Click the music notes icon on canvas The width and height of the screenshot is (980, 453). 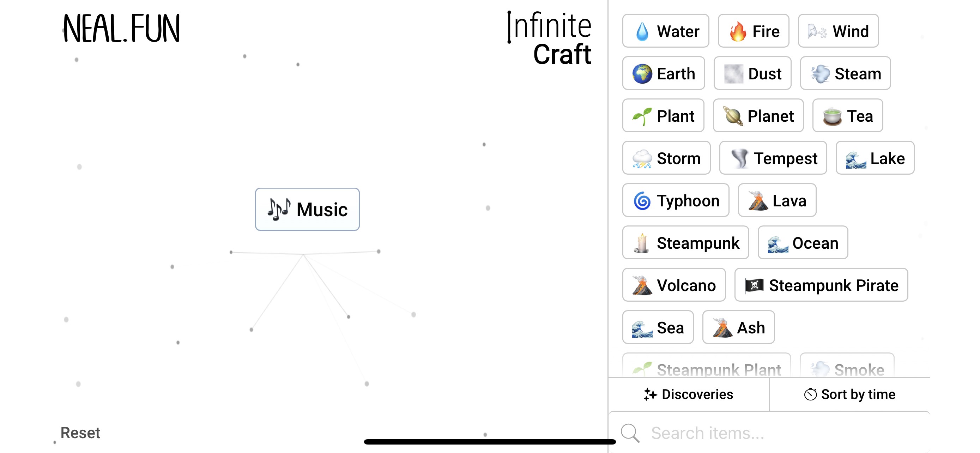point(279,209)
